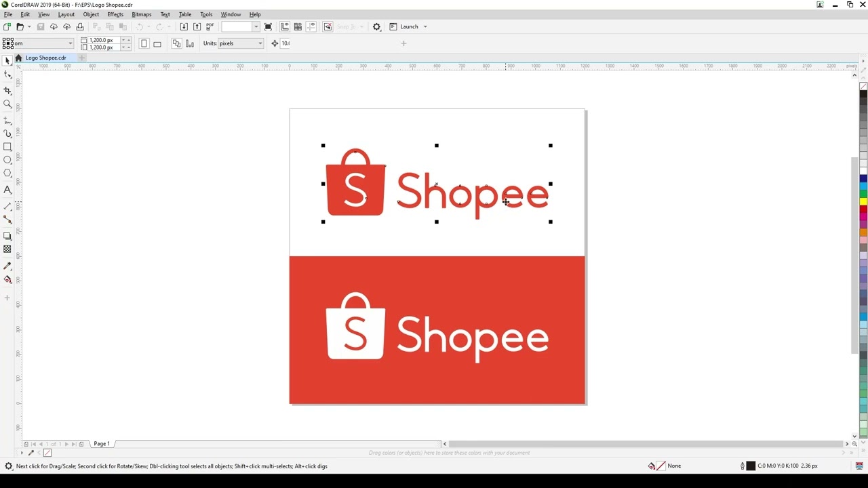Open the Bitmaps menu
Viewport: 868px width, 488px height.
142,14
